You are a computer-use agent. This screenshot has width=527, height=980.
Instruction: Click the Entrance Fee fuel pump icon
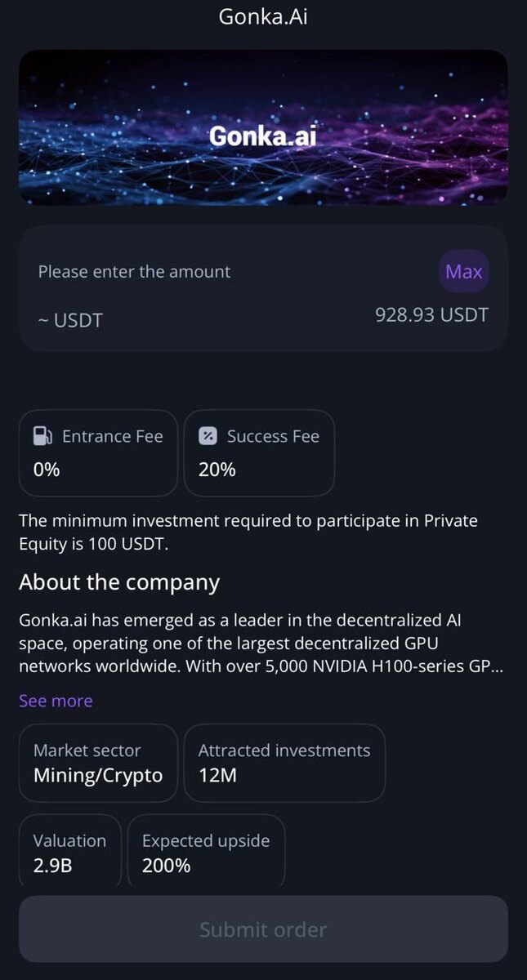coord(42,436)
